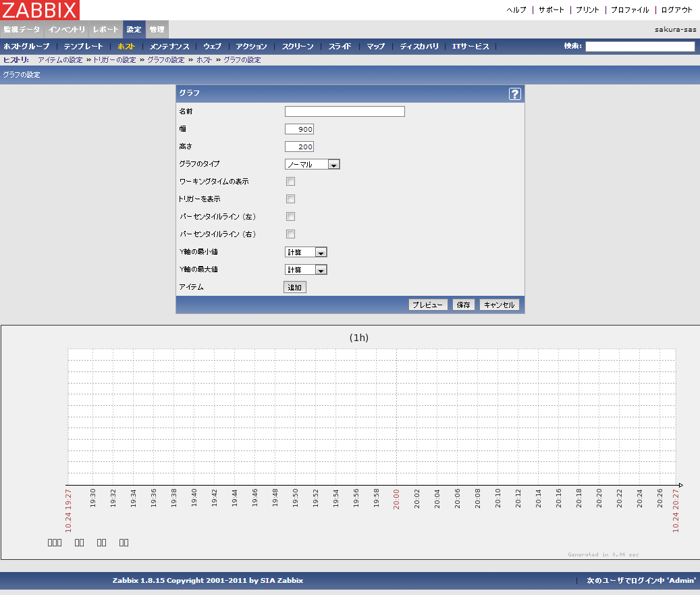Enable ワーキングタイムの表示 checkbox

[x=290, y=182]
